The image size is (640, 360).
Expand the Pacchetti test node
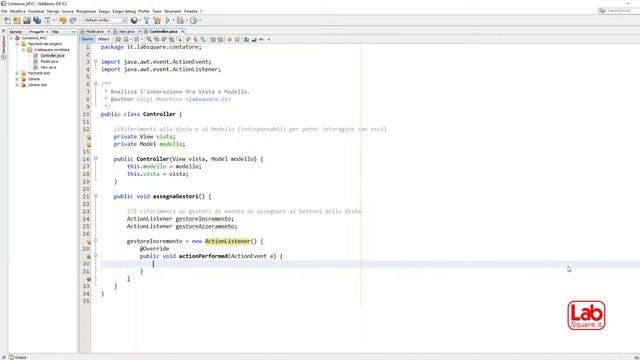pos(17,73)
